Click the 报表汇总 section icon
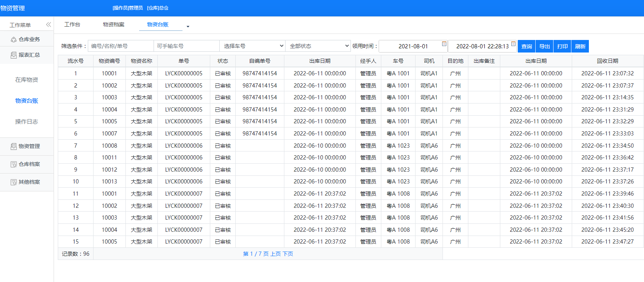Viewport: 644px width, 282px height. [x=14, y=55]
